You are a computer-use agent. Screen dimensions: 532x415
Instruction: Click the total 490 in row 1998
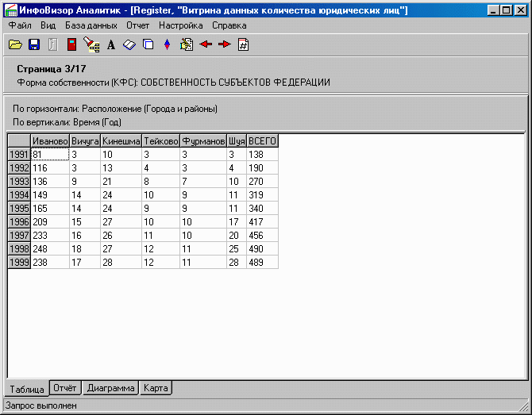click(262, 249)
